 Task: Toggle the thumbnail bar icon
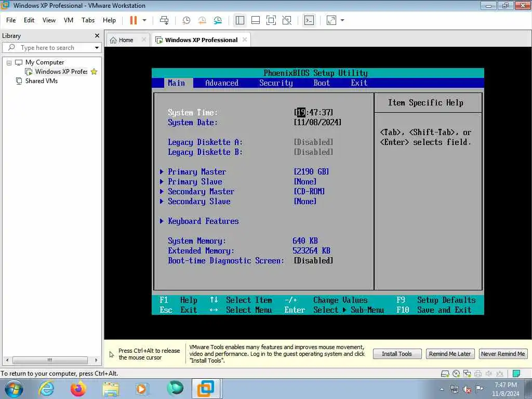pyautogui.click(x=256, y=20)
